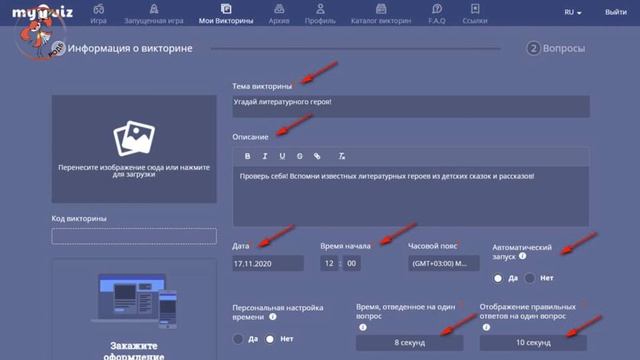This screenshot has height=360, width=640.
Task: Click image upload area with picture icon
Action: click(x=134, y=149)
